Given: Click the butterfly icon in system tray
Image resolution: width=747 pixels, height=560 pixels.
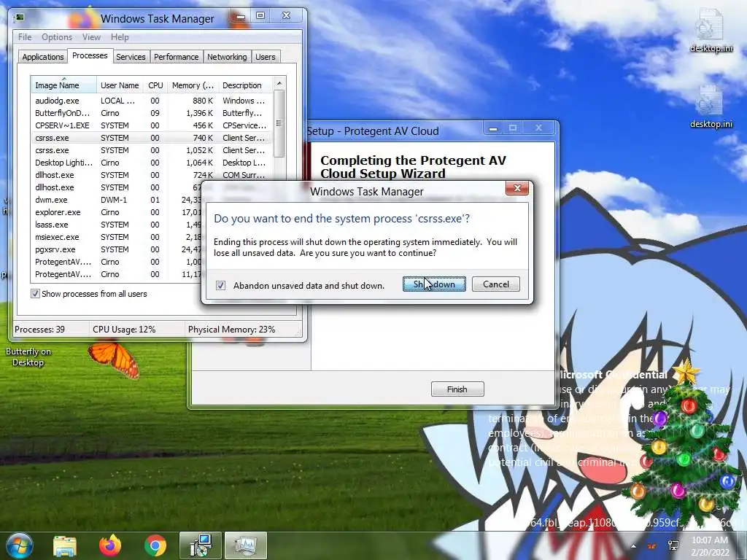Looking at the screenshot, I should [x=652, y=546].
